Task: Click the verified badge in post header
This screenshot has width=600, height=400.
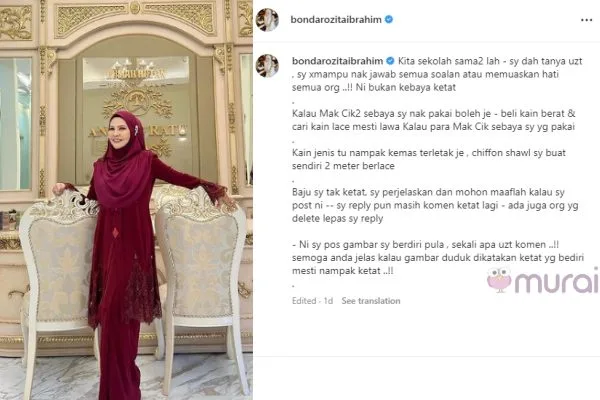Action: pos(389,19)
